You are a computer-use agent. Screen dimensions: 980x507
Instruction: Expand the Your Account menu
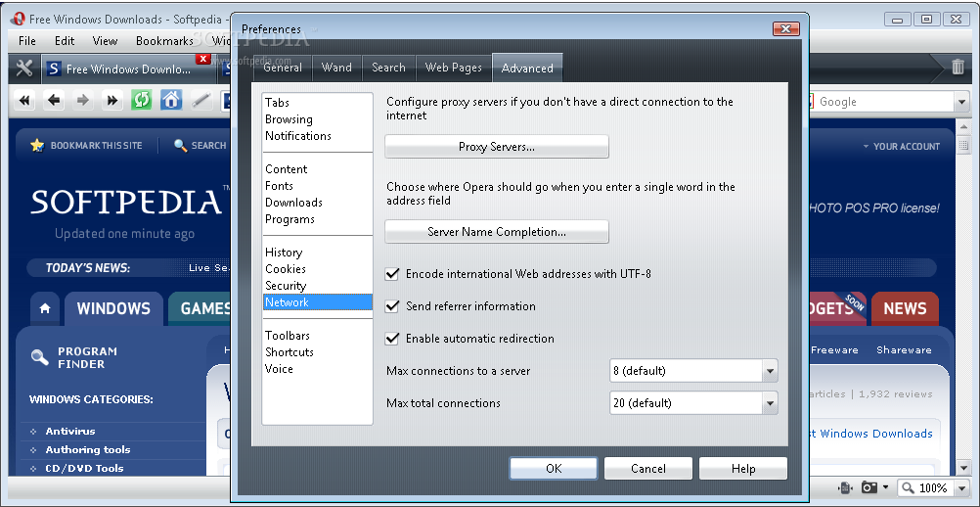coord(901,146)
